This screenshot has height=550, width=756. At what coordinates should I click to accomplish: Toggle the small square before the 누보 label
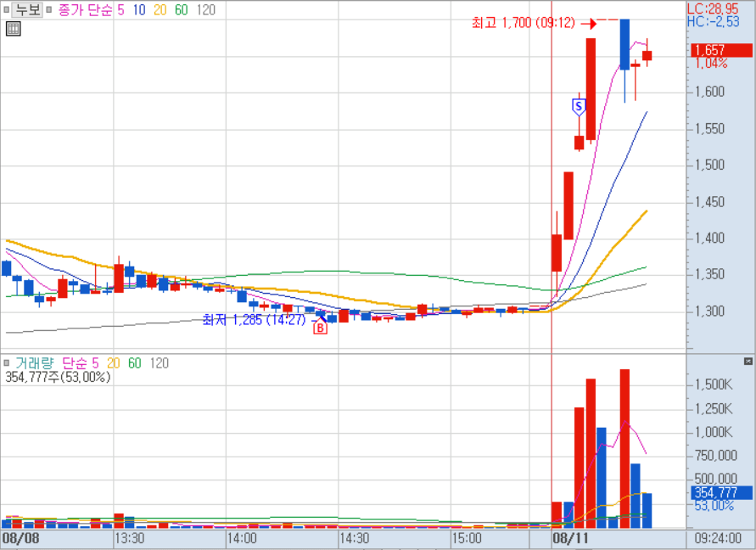tap(6, 10)
